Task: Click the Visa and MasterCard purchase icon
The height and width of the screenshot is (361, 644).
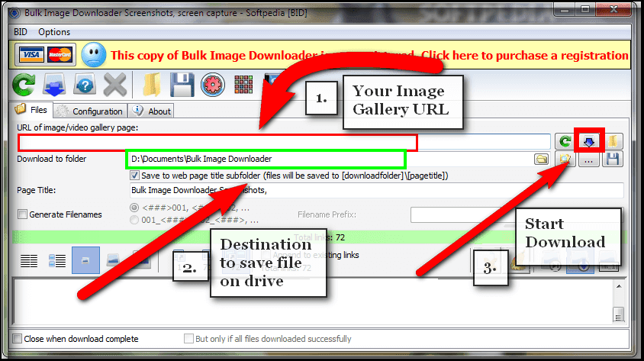Action: (x=45, y=55)
